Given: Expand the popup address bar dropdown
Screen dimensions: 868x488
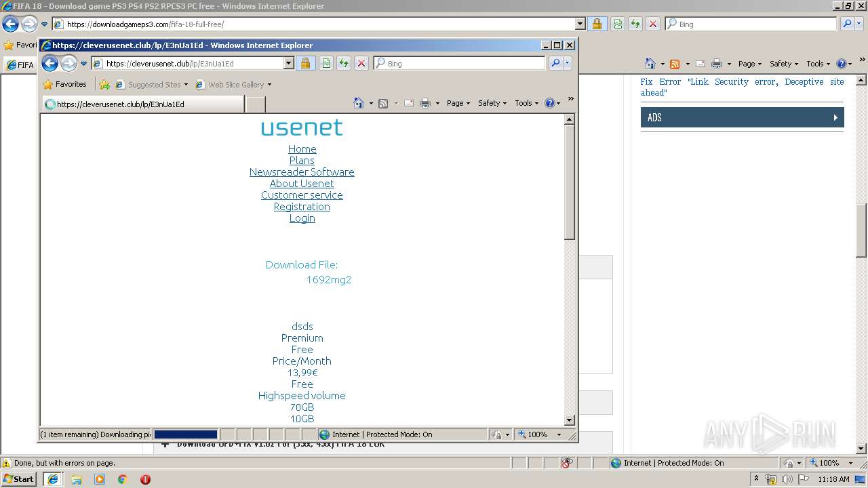Looking at the screenshot, I should point(288,63).
